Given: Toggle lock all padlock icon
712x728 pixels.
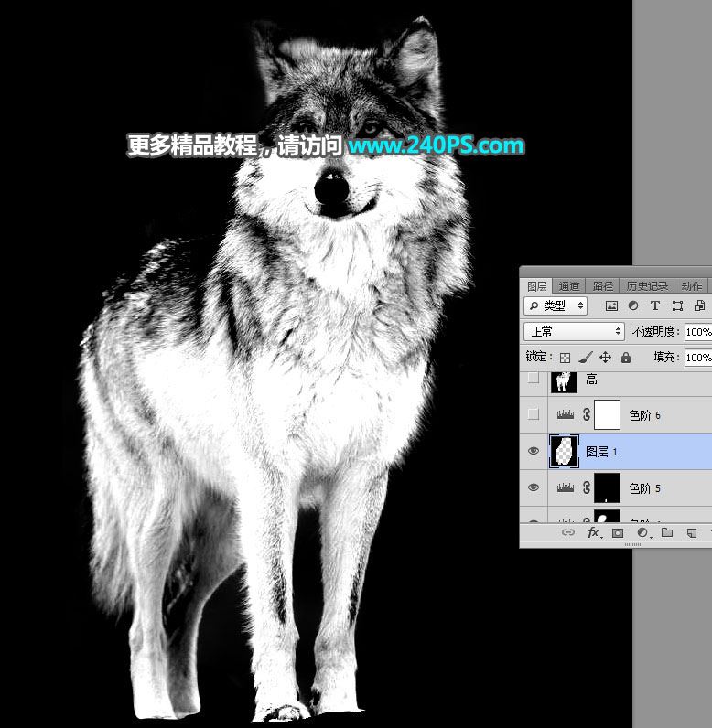Looking at the screenshot, I should (x=626, y=357).
